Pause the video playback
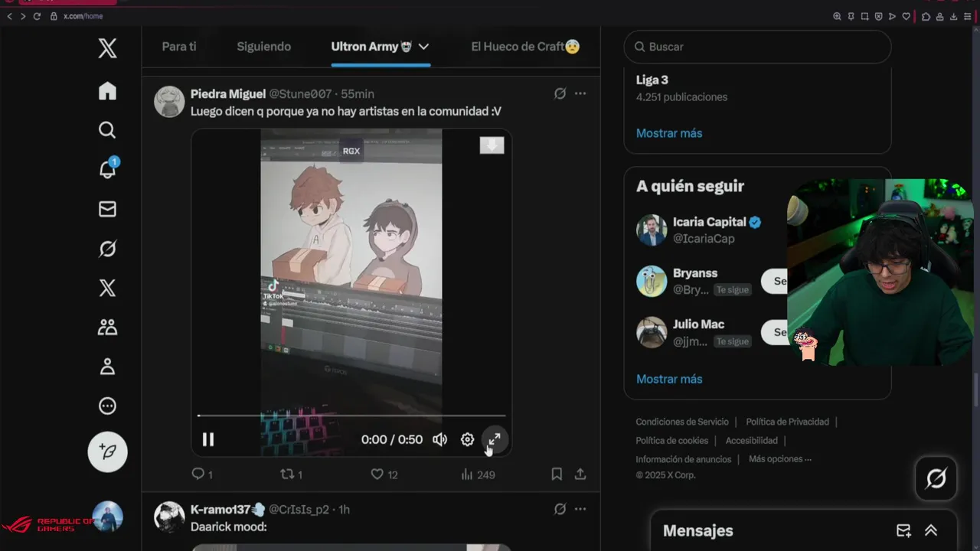The image size is (980, 551). point(208,439)
